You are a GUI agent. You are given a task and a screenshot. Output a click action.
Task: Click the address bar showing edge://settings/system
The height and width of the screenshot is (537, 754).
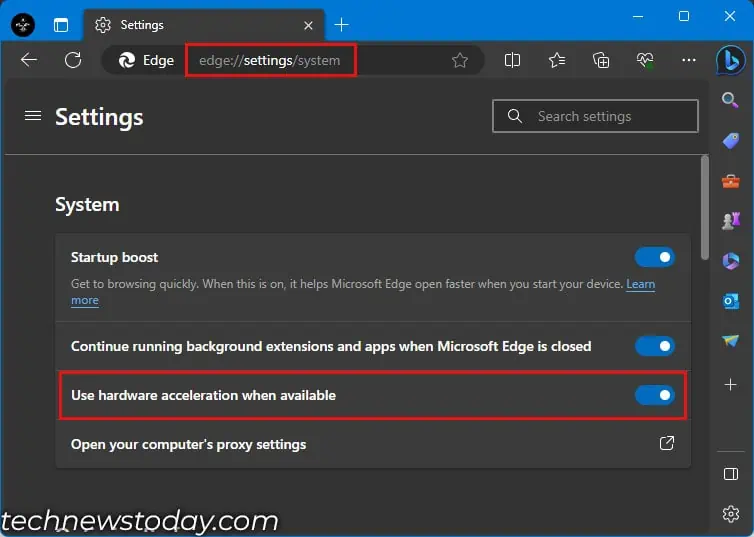(270, 61)
